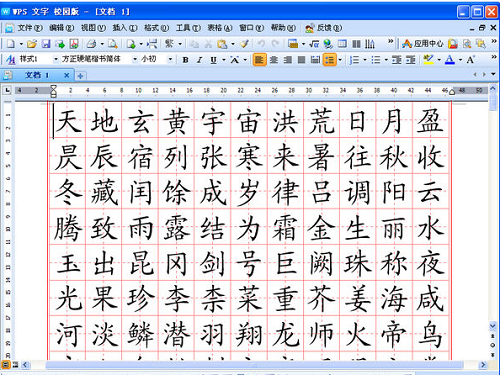Image resolution: width=500 pixels, height=375 pixels.
Task: Export to PDF with the red PDF icon
Action: coord(74,44)
